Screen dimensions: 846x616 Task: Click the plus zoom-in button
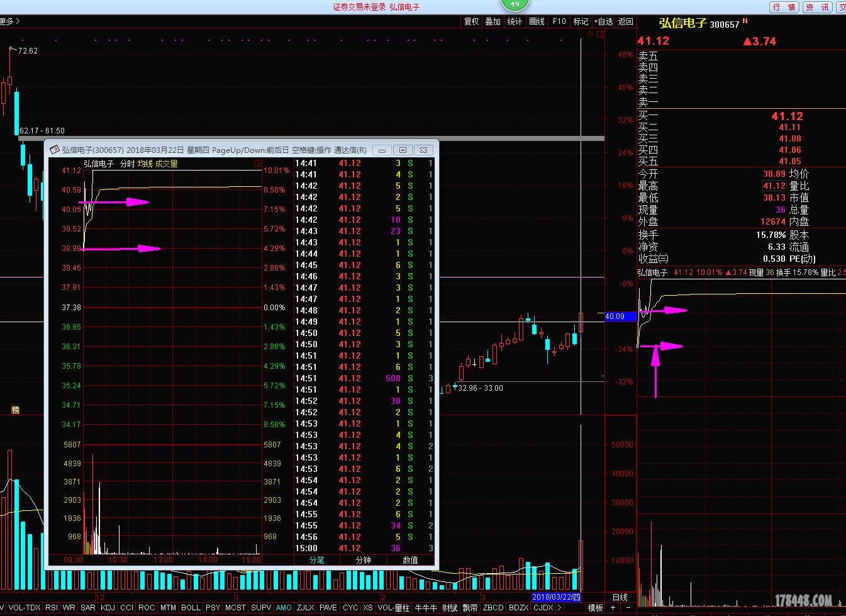pos(614,608)
